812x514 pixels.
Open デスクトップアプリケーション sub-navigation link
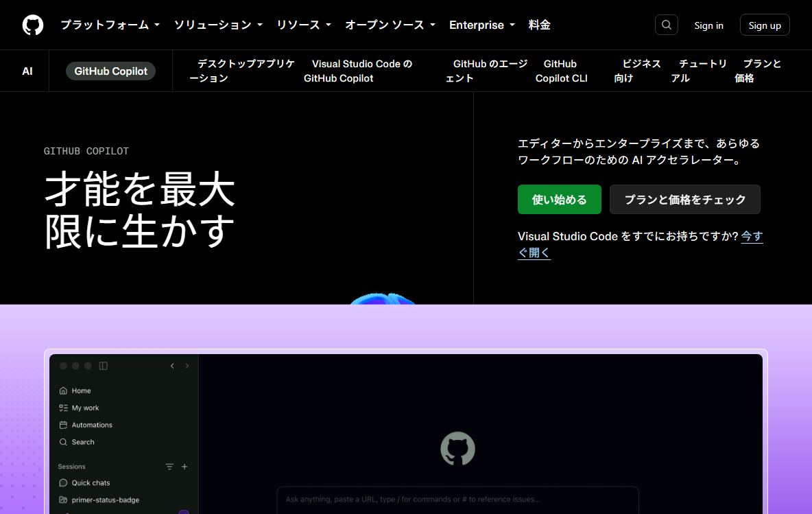242,71
